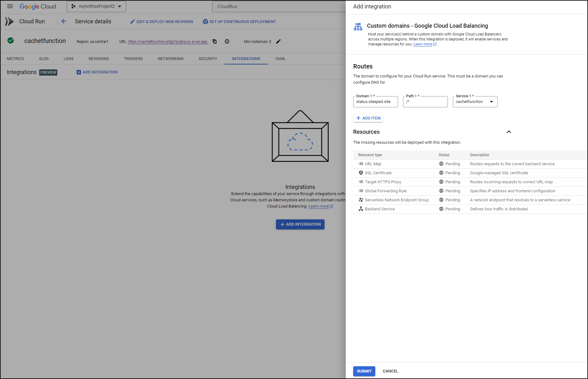Click the Global Forwarding Rule icon
The image size is (588, 379).
click(361, 191)
